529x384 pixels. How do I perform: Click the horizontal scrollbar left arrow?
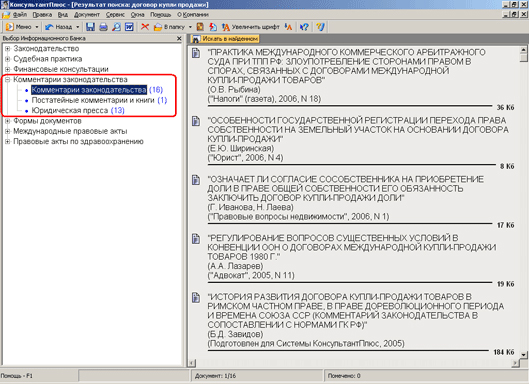tap(192, 363)
